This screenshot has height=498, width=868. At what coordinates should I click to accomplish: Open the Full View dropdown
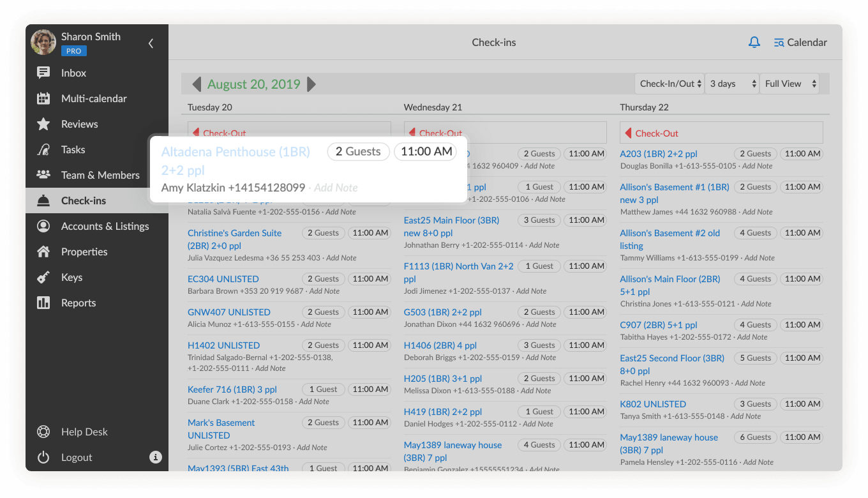point(789,84)
